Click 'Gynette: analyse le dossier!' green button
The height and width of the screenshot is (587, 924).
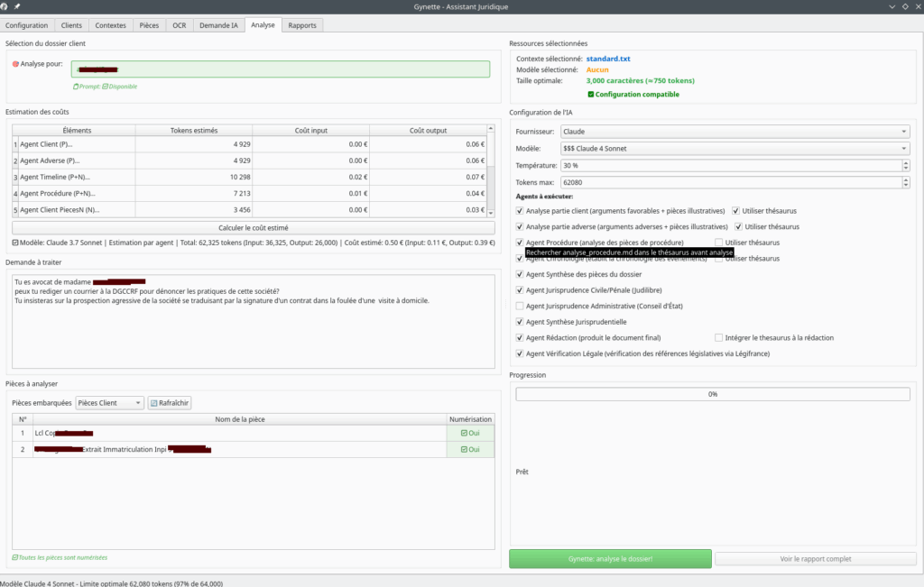coord(610,559)
